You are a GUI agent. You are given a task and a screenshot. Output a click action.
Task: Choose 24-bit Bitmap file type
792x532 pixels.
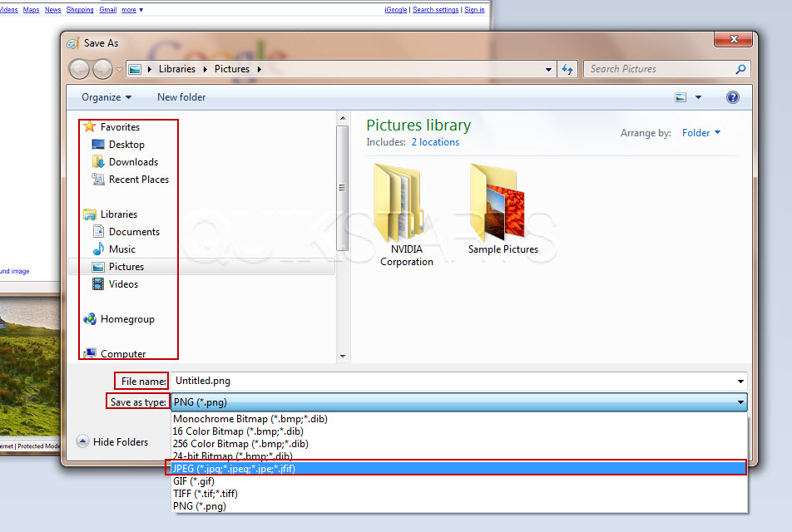click(x=459, y=456)
